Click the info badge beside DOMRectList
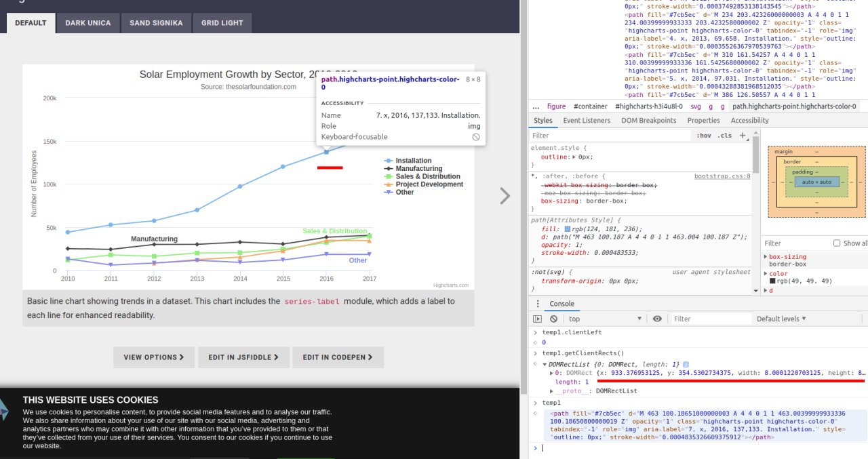 686,365
